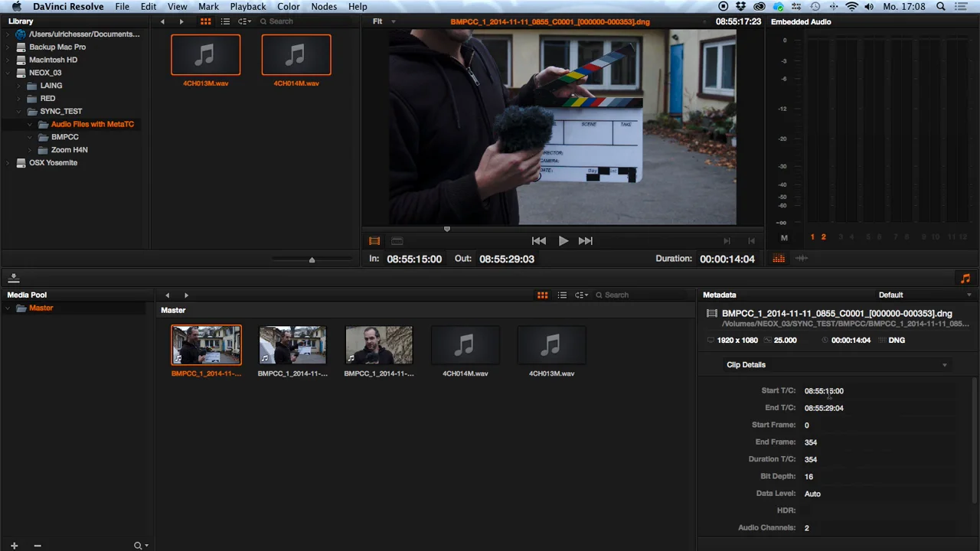Expand the OSX Yosemite volume
The height and width of the screenshot is (551, 980).
pyautogui.click(x=8, y=162)
